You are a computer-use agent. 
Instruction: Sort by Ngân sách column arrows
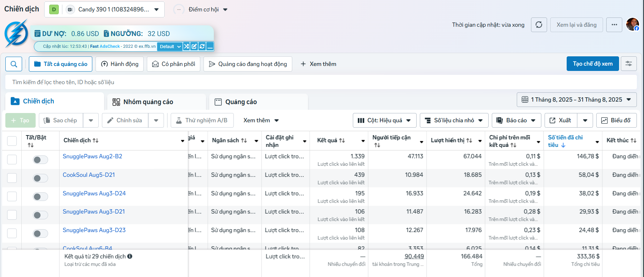pyautogui.click(x=244, y=140)
